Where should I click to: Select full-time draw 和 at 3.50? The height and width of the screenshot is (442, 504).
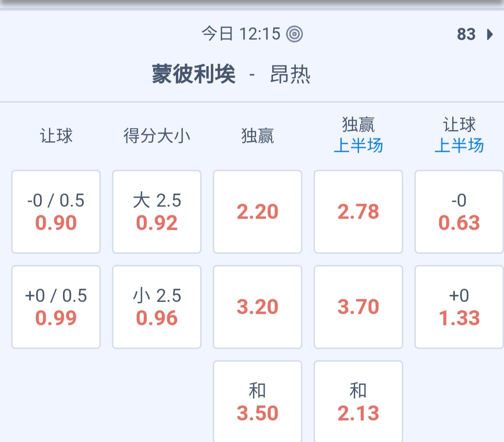click(x=258, y=402)
